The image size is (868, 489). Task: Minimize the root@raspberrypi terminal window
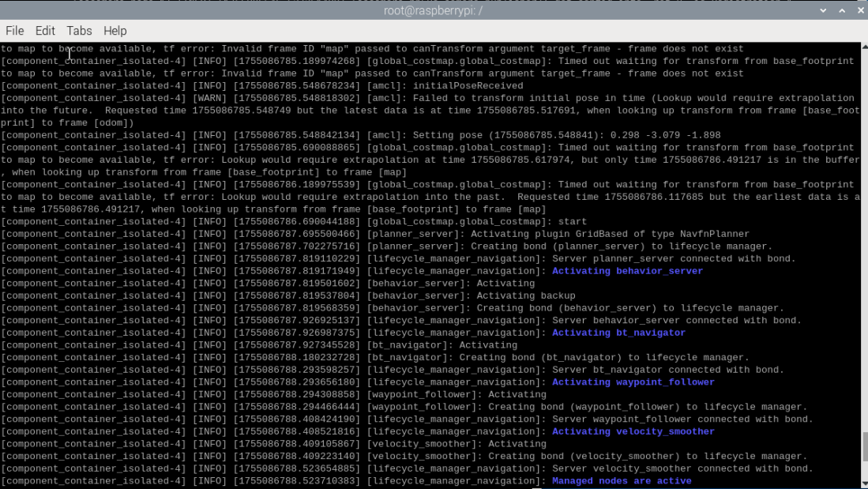[x=824, y=10]
